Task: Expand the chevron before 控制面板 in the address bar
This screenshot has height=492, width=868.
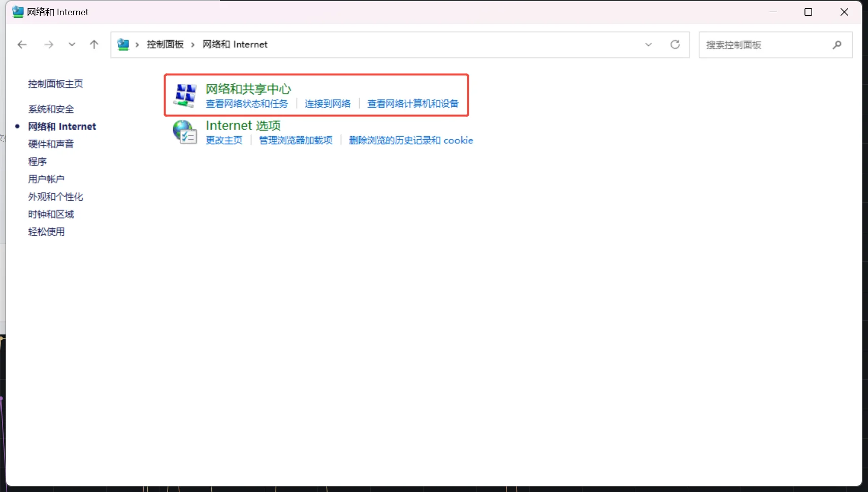Action: tap(137, 45)
